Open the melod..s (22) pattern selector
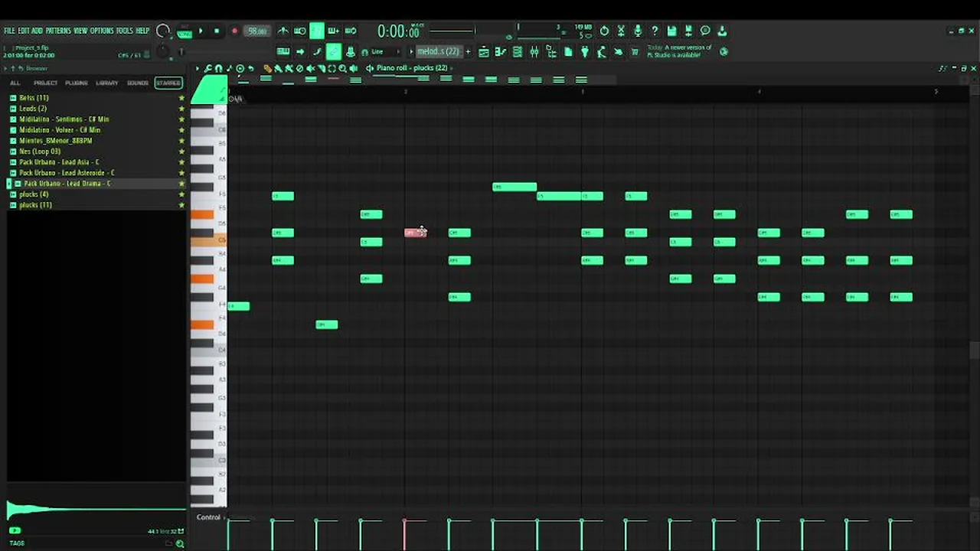Screen dimensions: 980x551 coord(438,52)
